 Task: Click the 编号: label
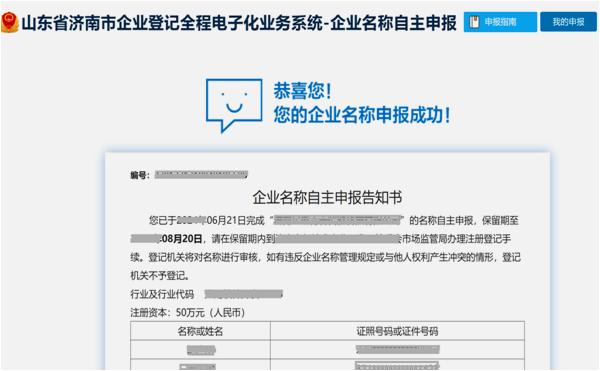click(140, 175)
